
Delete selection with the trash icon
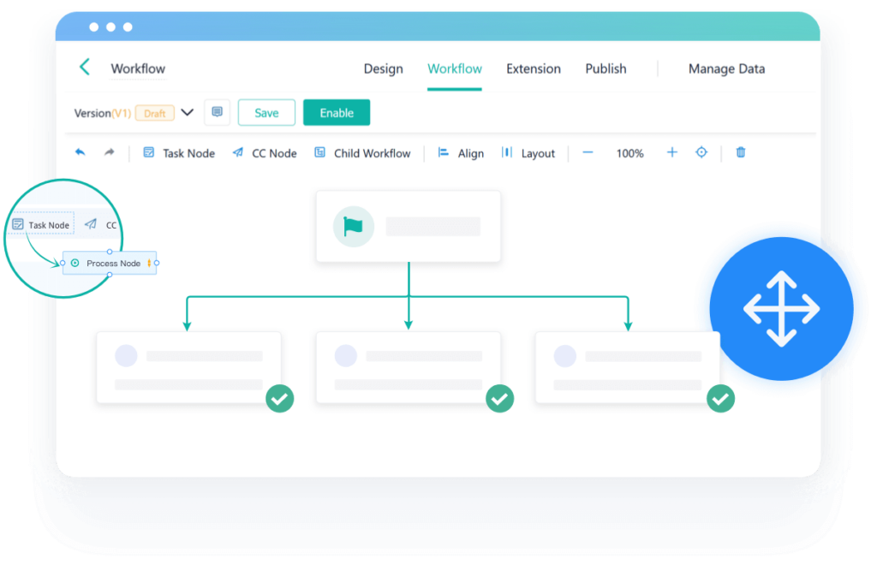[x=741, y=152]
